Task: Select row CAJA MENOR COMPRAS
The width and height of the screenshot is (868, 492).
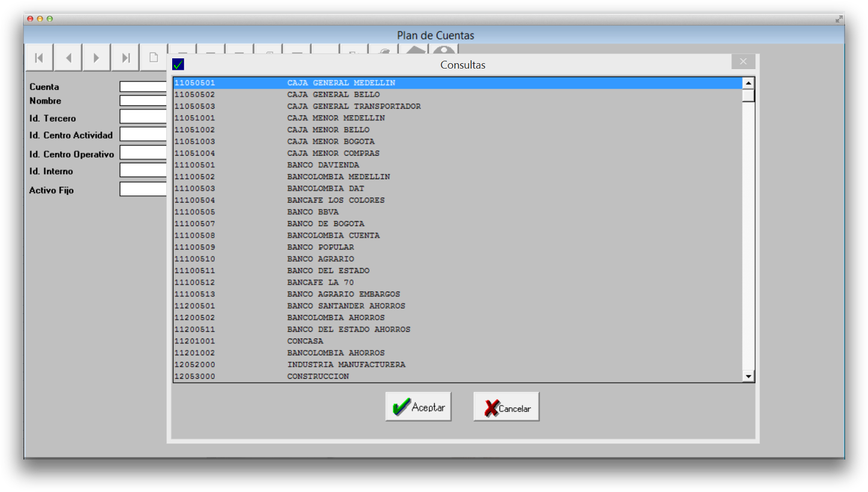Action: click(x=457, y=153)
